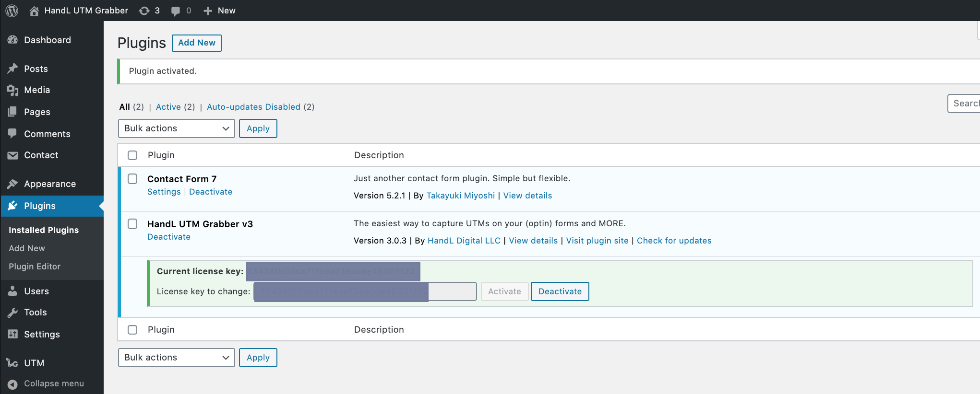Open Dashboard from the sidebar icon
This screenshot has height=394, width=980.
pyautogui.click(x=13, y=40)
